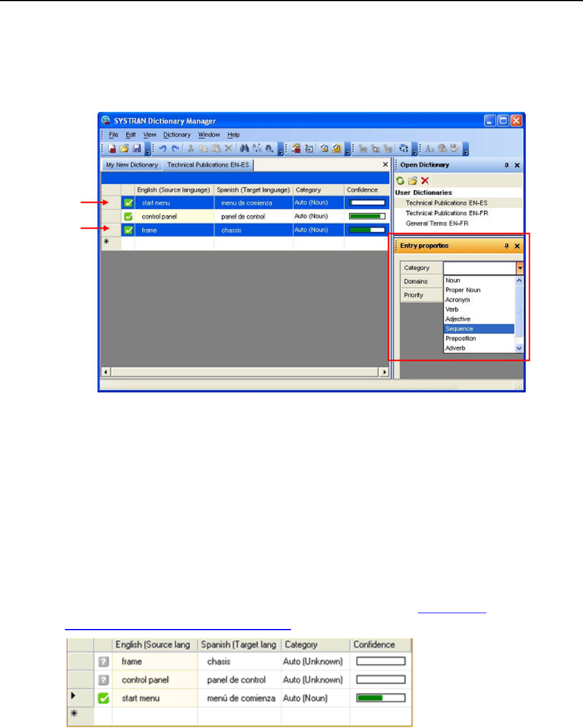Click the Category input field in Entry properties
This screenshot has height=728, width=583.
coord(479,268)
